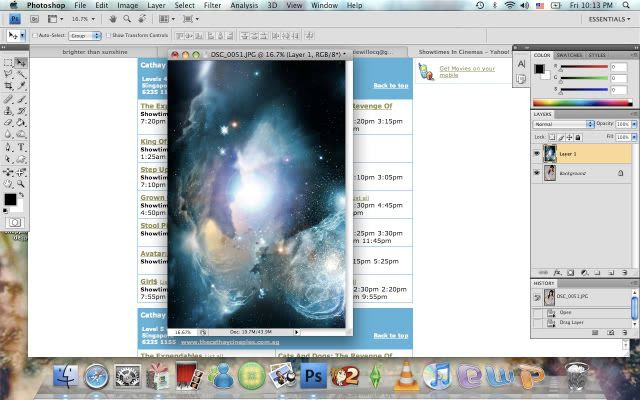640x400 pixels.
Task: Select the Magic Wand tool
Action: (20, 74)
